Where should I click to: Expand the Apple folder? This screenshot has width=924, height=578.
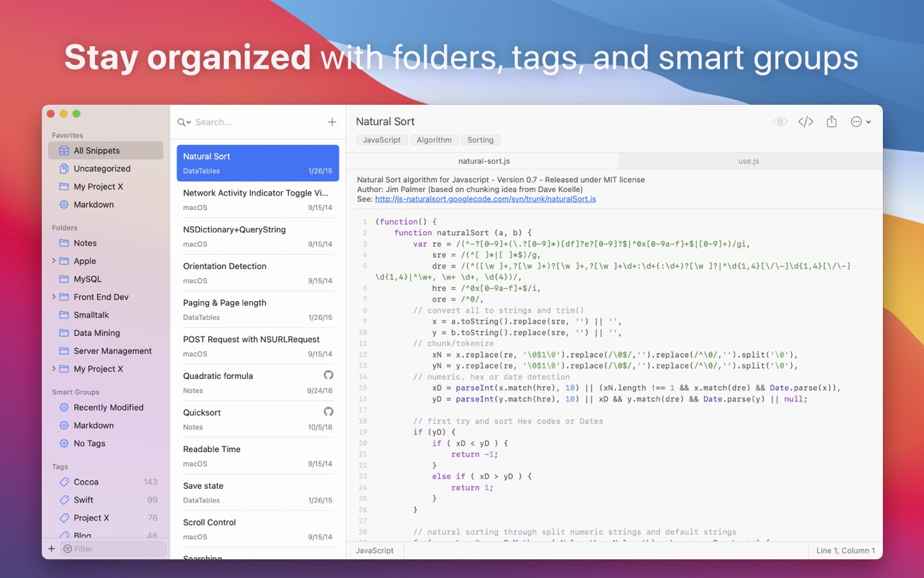pyautogui.click(x=54, y=261)
